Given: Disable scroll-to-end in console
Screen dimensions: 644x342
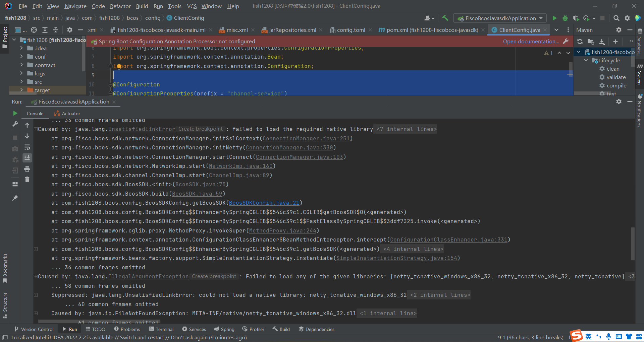Looking at the screenshot, I should tap(27, 158).
